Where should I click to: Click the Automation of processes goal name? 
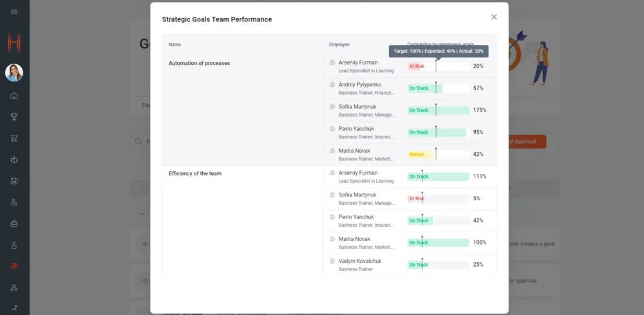[199, 63]
